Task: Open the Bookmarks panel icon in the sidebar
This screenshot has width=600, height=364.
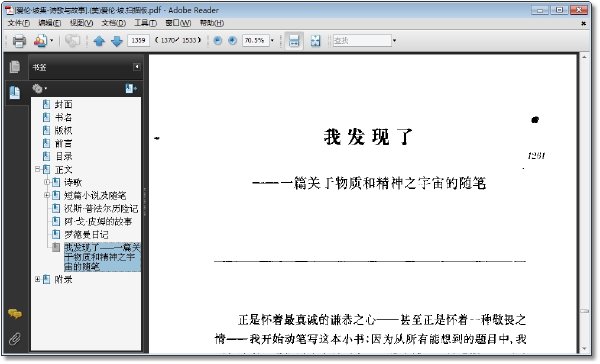Action: [15, 92]
